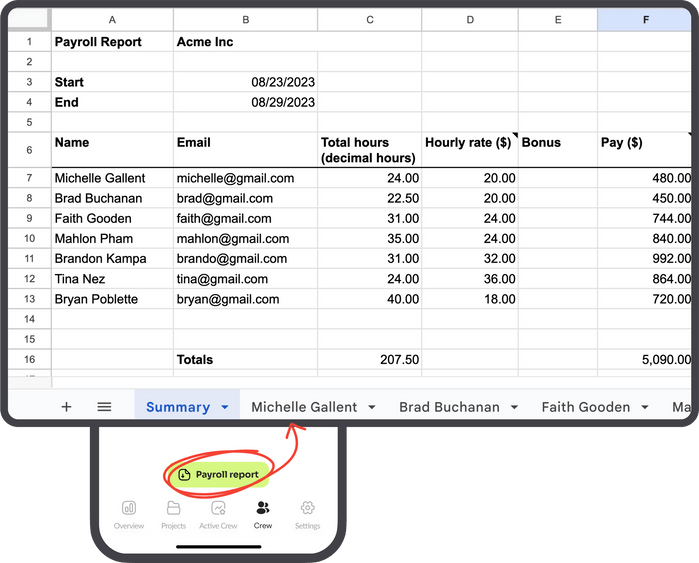699x563 pixels.
Task: Open Brad Buchanan tab dropdown arrow
Action: [514, 408]
